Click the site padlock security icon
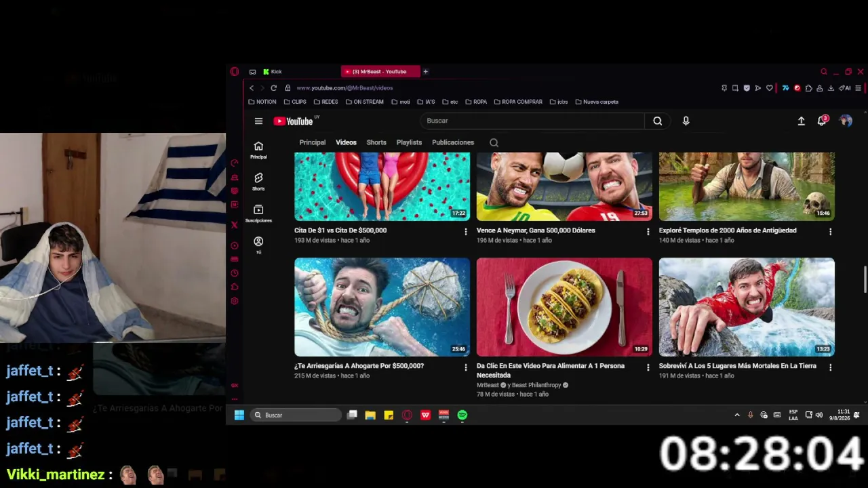This screenshot has height=488, width=868. pos(288,88)
